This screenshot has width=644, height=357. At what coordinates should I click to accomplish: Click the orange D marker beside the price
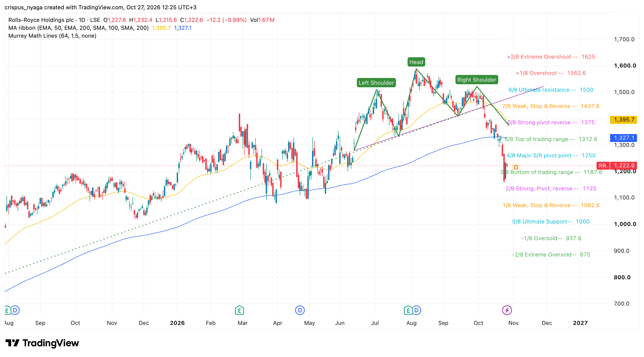tap(516, 167)
